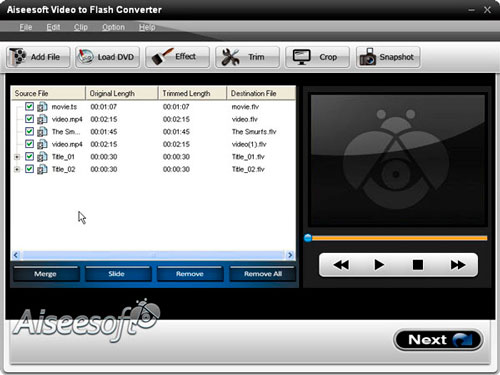Rewind the preview video
Image resolution: width=500 pixels, height=375 pixels.
[341, 265]
